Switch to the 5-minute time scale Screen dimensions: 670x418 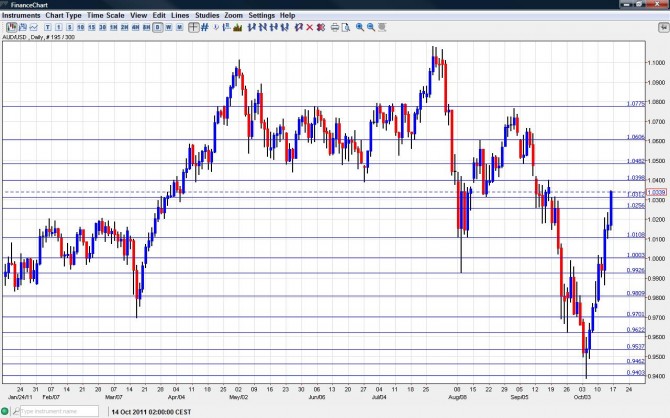coord(70,27)
